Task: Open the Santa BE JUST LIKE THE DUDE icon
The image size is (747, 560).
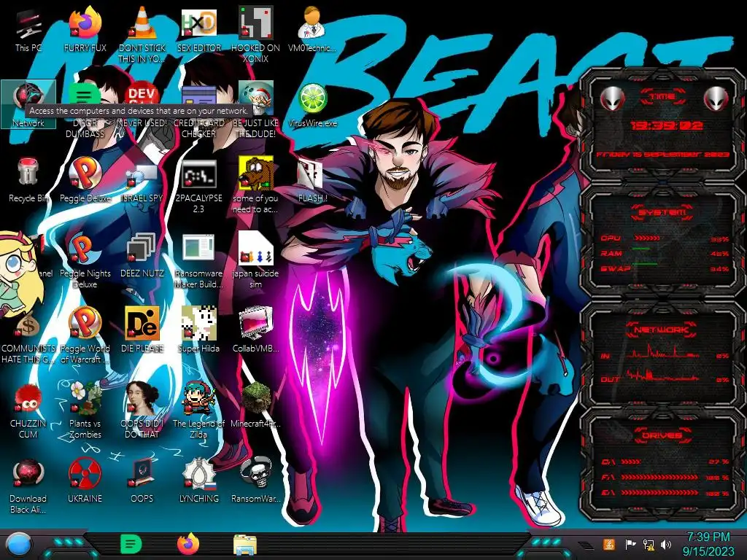Action: click(x=256, y=109)
